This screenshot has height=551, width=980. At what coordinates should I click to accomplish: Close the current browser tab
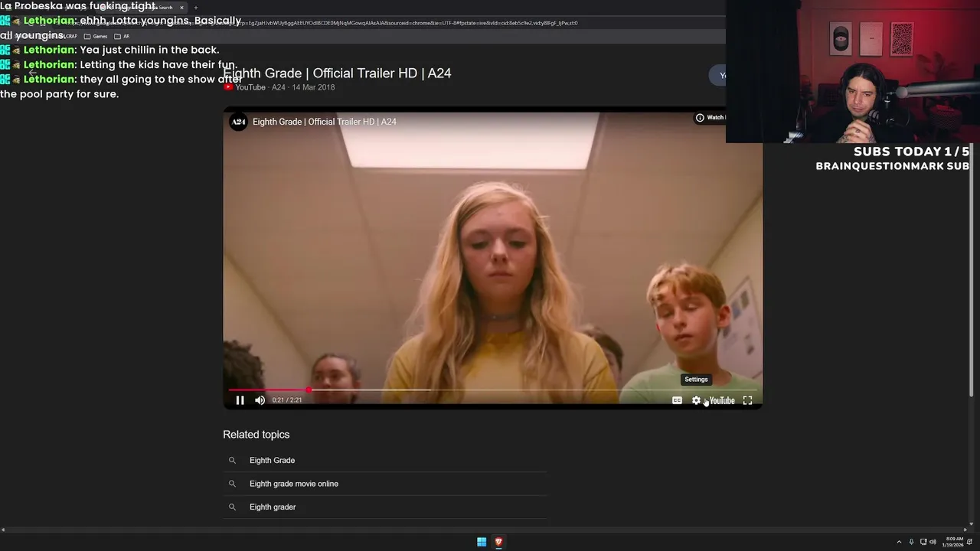181,8
